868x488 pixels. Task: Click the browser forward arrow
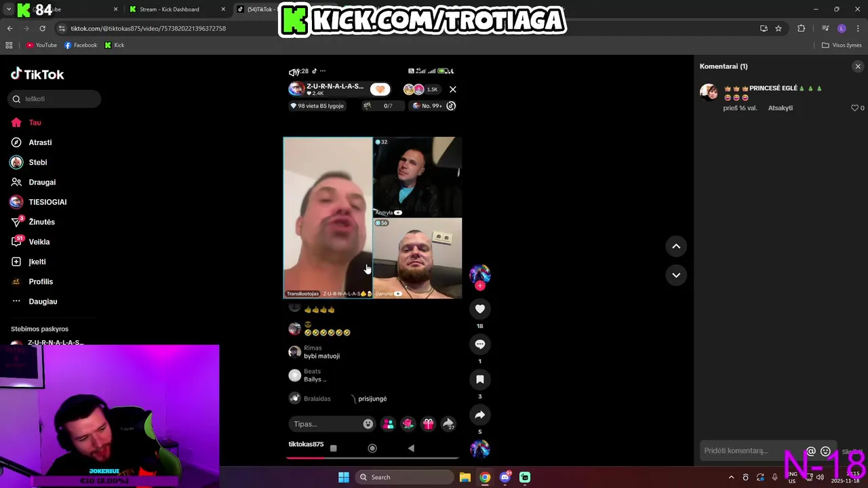(26, 28)
